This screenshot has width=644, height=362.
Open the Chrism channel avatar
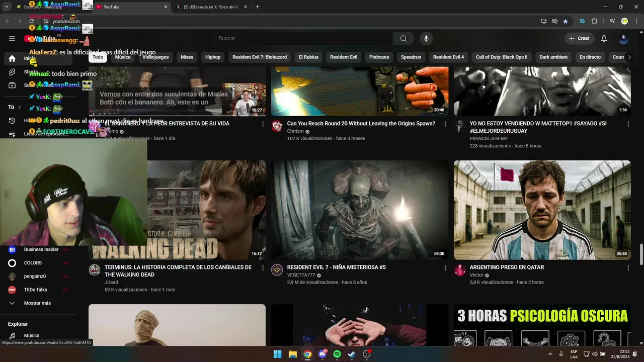277,126
